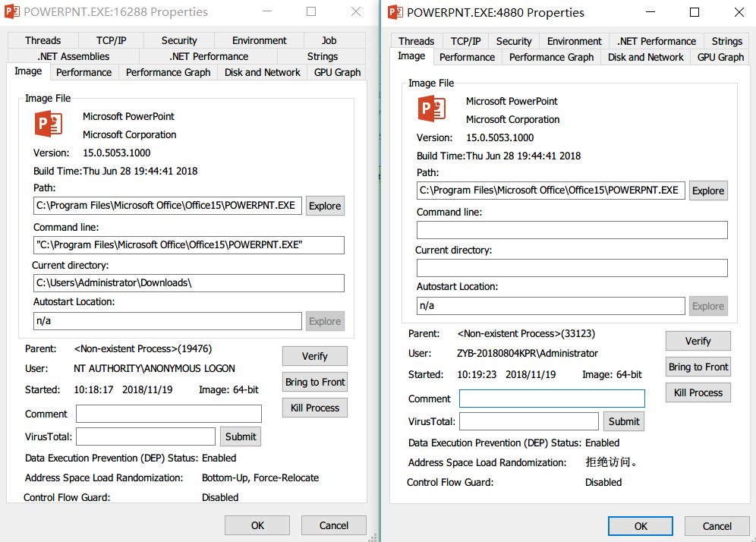Submit to VirusTotal in 16288 window
Image resolution: width=756 pixels, height=542 pixels.
pos(241,436)
